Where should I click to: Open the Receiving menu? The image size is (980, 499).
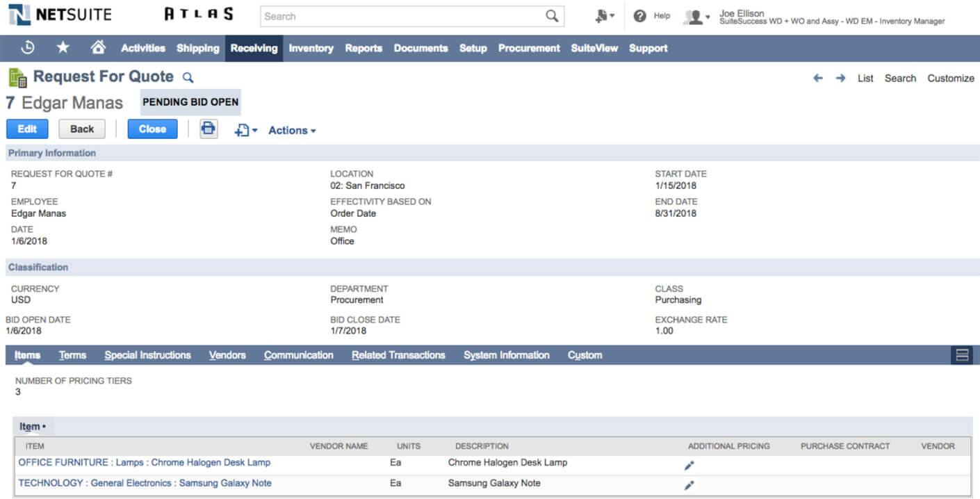(x=254, y=48)
